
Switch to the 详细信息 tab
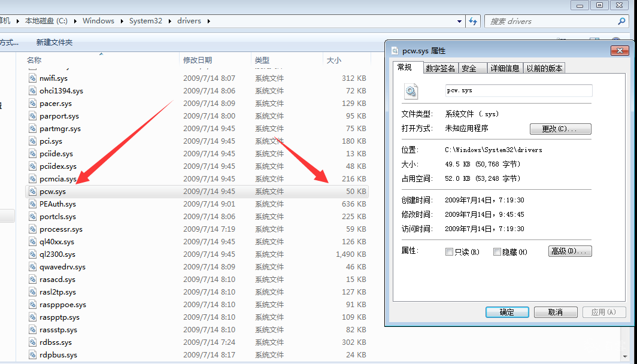click(x=505, y=68)
